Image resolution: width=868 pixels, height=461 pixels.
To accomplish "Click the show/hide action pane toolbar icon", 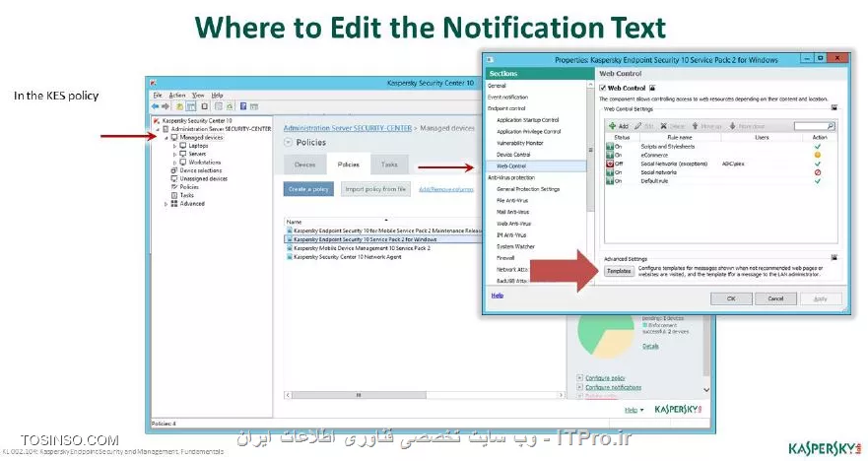I will click(254, 106).
